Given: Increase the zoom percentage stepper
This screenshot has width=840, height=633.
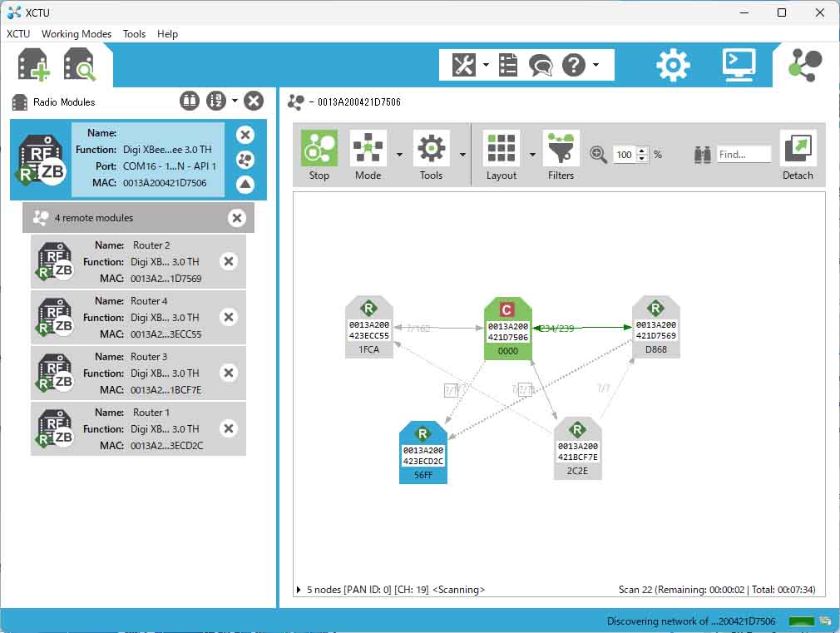Looking at the screenshot, I should [x=641, y=151].
